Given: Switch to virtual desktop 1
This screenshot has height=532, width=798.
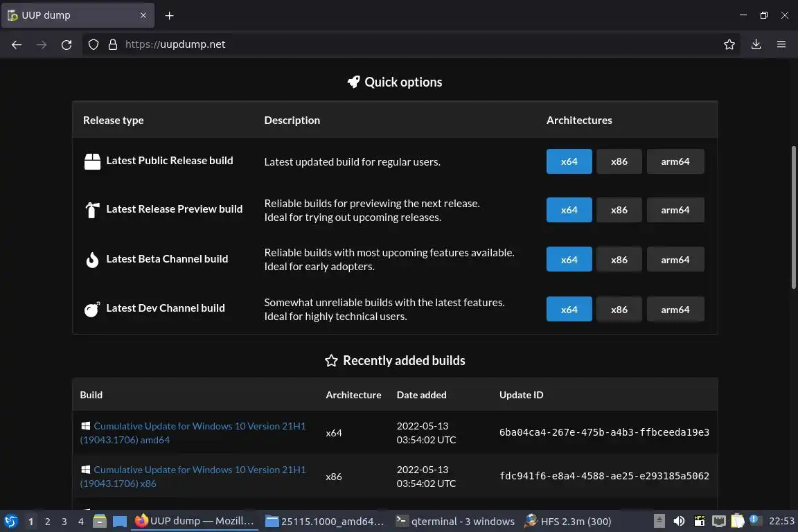Looking at the screenshot, I should click(30, 522).
